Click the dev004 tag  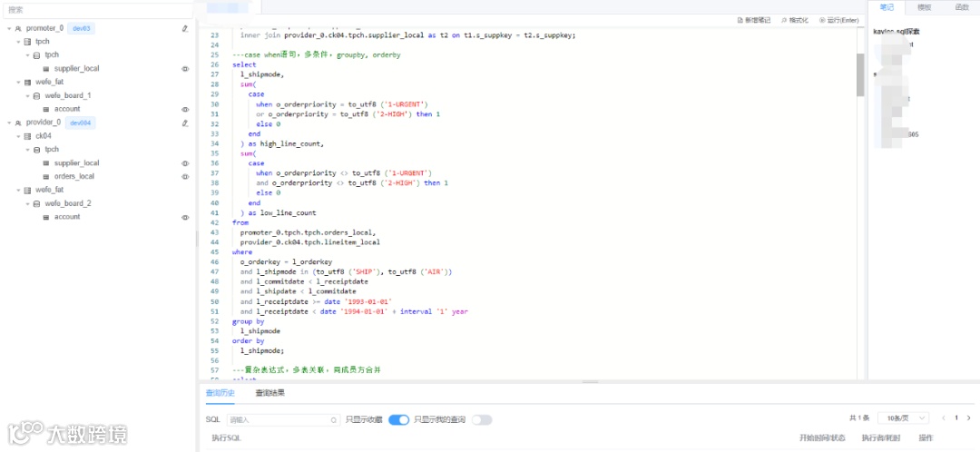click(x=81, y=123)
